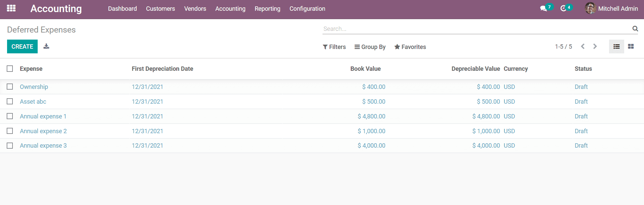Open the Ownership expense record
Image resolution: width=644 pixels, height=205 pixels.
[x=34, y=87]
